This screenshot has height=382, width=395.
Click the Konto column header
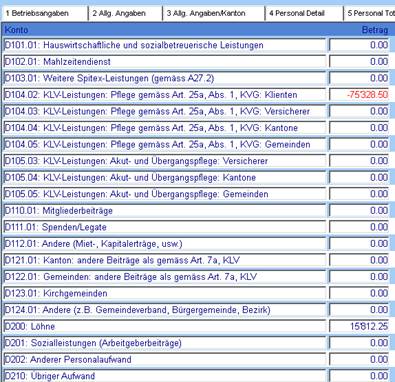pos(17,30)
